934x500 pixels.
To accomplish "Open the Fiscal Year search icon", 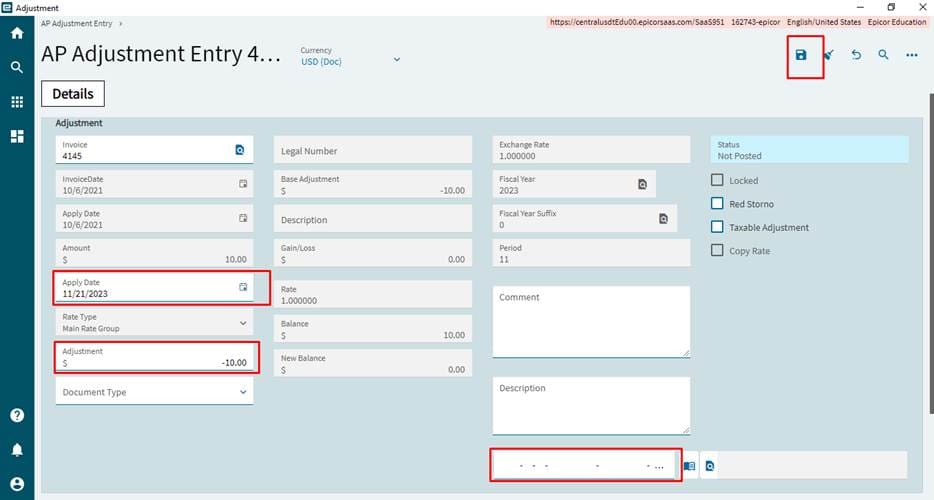I will point(642,184).
